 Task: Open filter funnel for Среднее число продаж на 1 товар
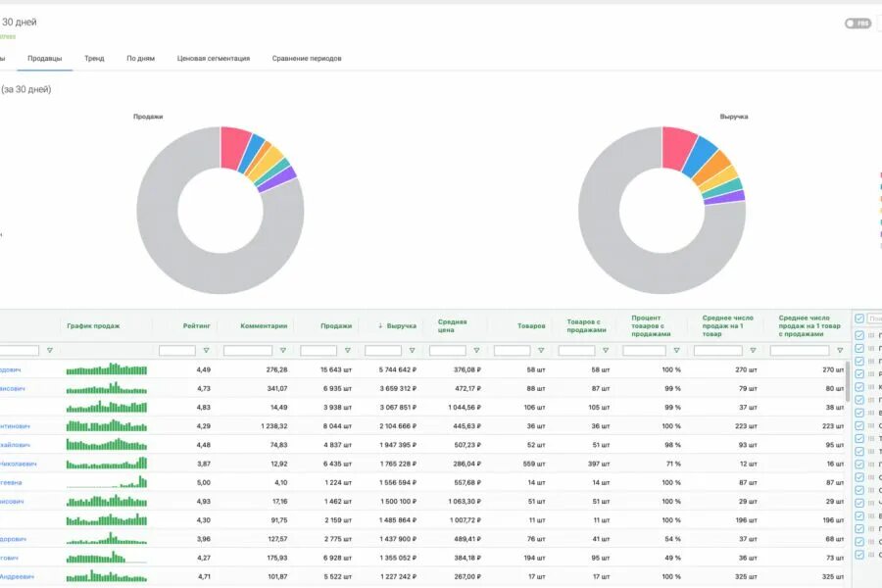pos(754,351)
